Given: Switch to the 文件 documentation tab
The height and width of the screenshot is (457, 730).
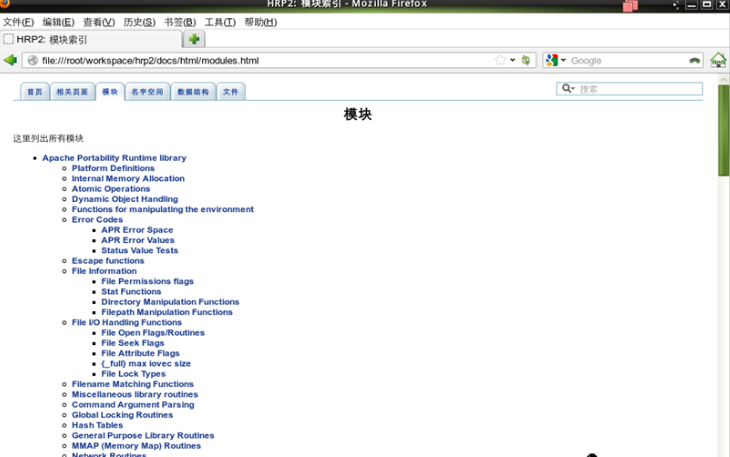Looking at the screenshot, I should [x=230, y=92].
